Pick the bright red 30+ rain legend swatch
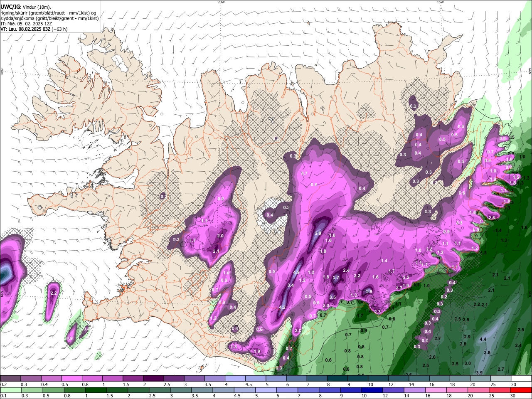Screen dimensions: 532x399 521,390
